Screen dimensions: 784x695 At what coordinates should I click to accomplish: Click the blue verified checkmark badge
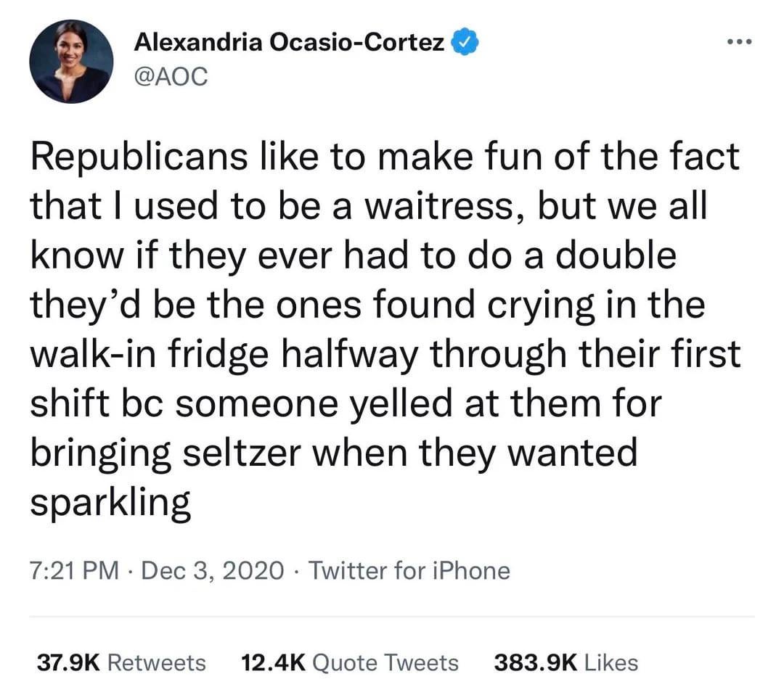(463, 44)
